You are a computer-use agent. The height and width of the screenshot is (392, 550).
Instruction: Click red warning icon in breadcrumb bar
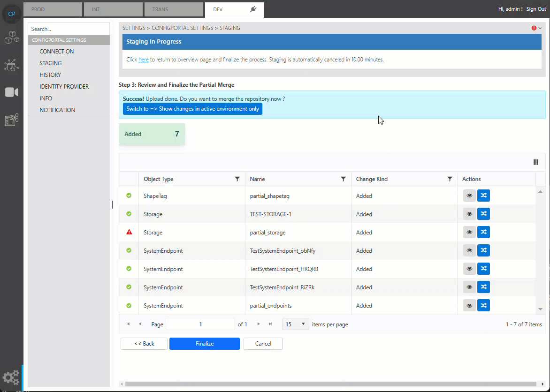(534, 28)
